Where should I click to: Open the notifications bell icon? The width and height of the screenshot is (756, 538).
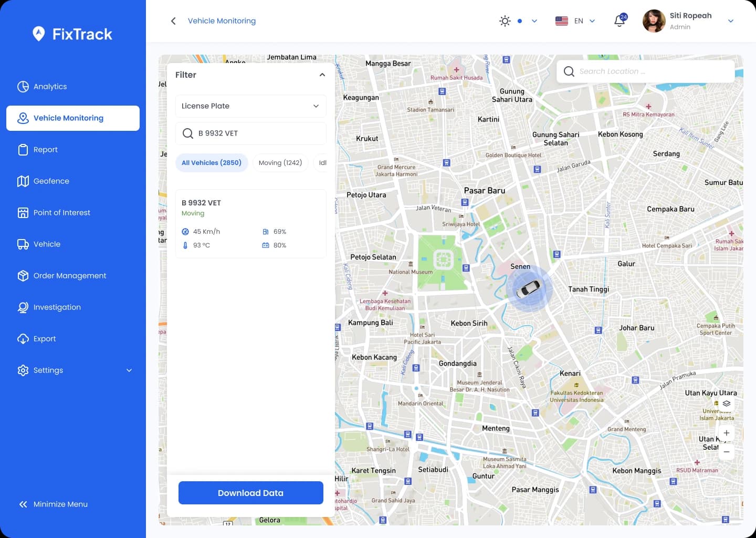(x=620, y=20)
